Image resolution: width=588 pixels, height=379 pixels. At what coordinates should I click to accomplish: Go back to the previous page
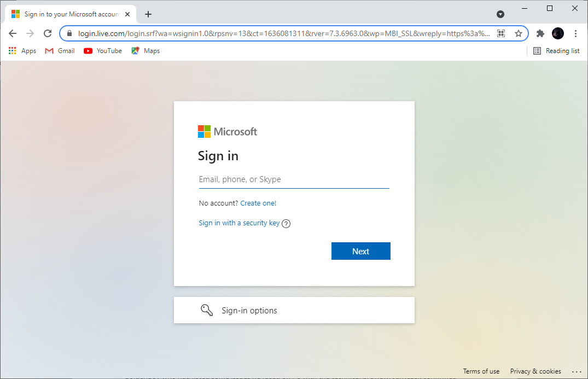[x=13, y=33]
